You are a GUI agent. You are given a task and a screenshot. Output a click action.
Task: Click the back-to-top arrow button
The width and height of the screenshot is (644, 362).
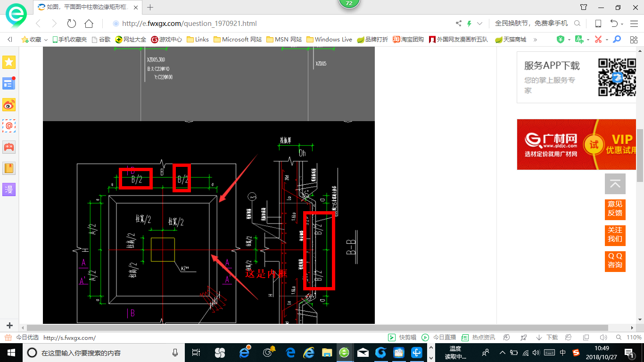(x=615, y=184)
